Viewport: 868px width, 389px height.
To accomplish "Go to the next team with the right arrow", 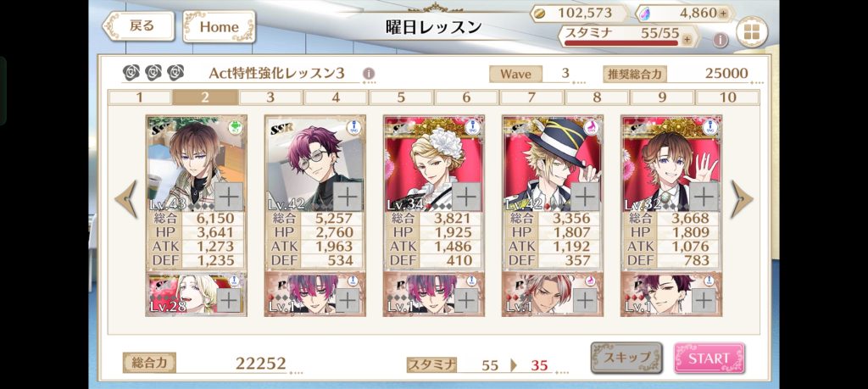I will click(741, 198).
